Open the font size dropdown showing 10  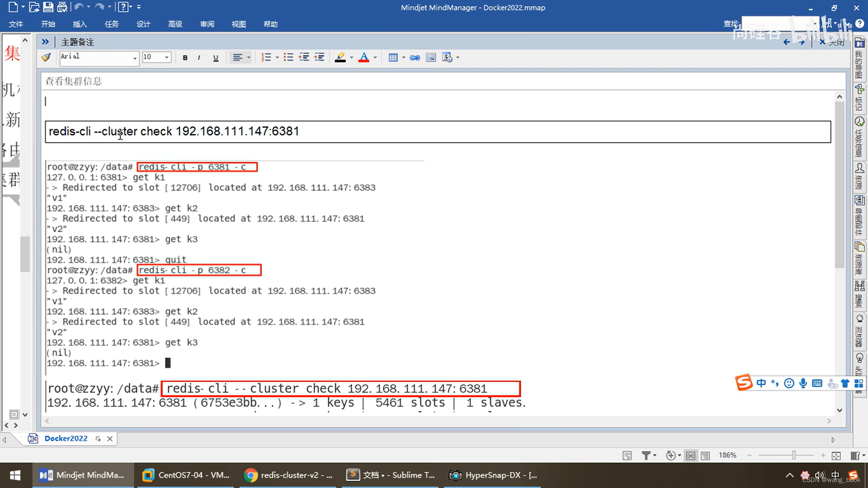pyautogui.click(x=167, y=57)
